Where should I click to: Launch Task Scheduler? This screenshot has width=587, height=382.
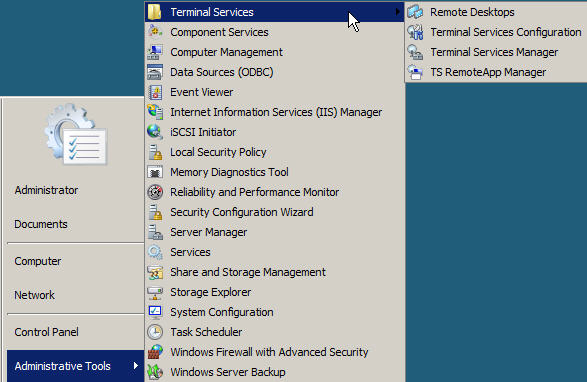point(274,332)
